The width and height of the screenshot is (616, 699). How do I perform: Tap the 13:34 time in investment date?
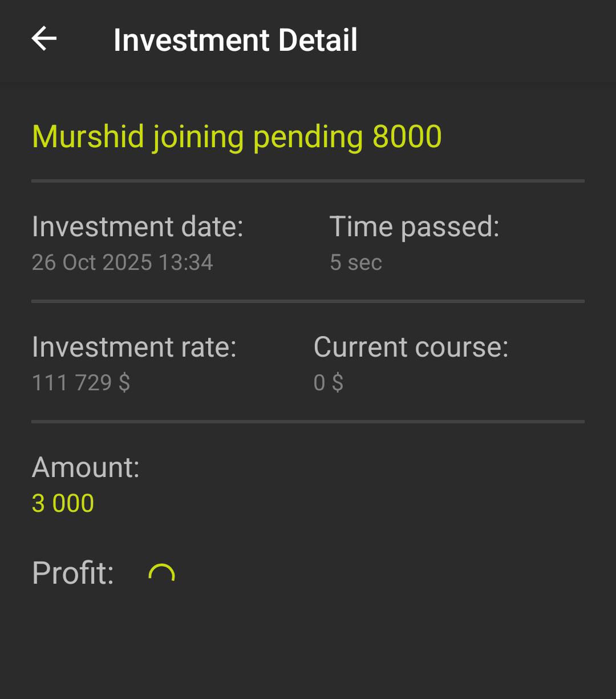tap(185, 262)
